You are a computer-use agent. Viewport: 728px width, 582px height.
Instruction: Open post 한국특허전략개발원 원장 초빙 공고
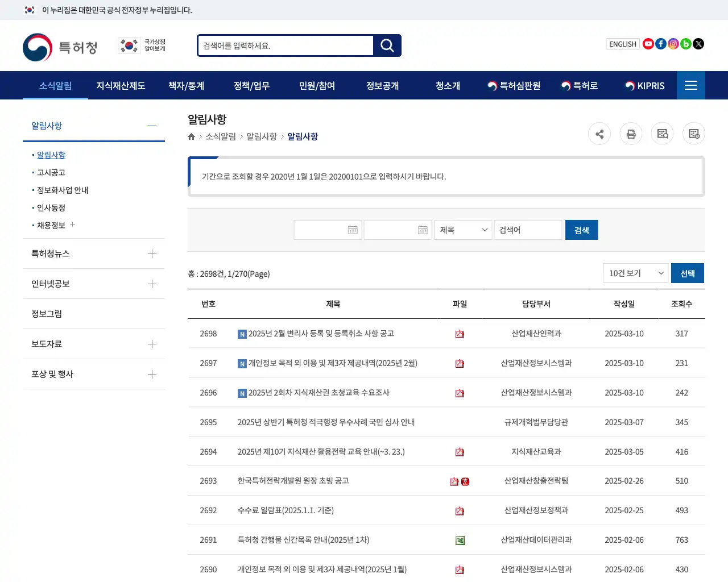[x=293, y=481]
